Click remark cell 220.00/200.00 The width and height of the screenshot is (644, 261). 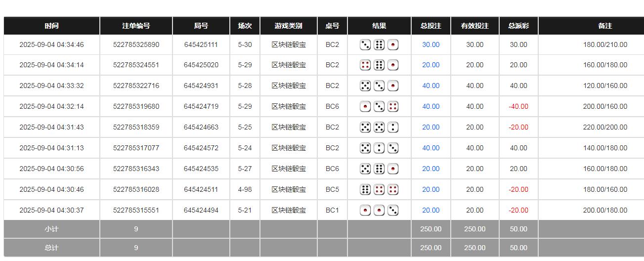point(605,127)
